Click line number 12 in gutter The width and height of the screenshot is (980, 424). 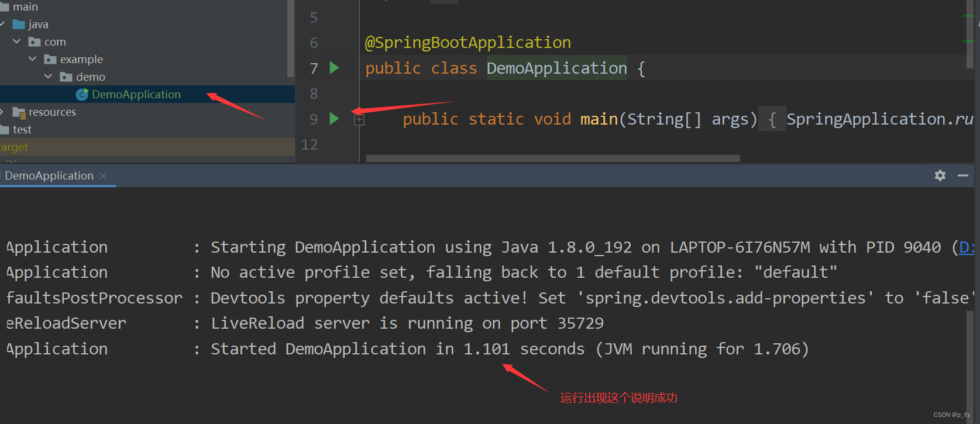tap(310, 144)
